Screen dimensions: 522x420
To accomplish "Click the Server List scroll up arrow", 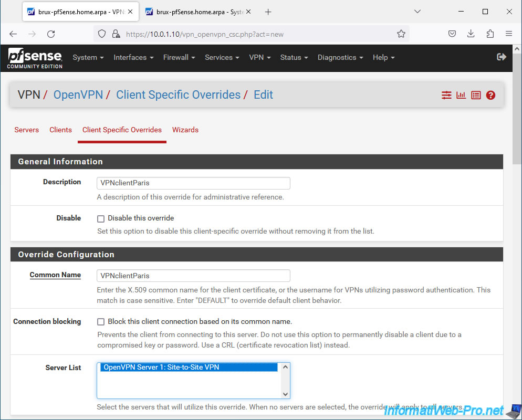I will (285, 367).
